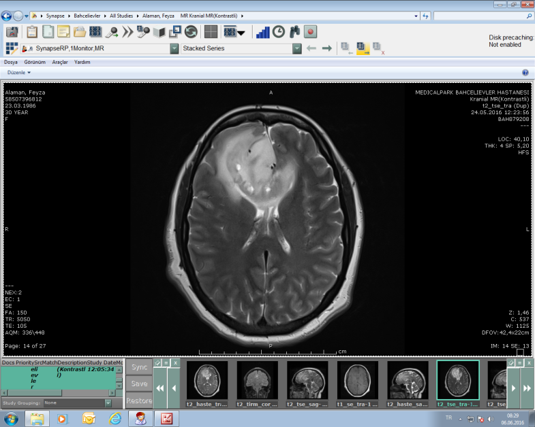This screenshot has width=535, height=427.
Task: Click the small square box at the MR image corner
Action: pyautogui.click(x=520, y=352)
